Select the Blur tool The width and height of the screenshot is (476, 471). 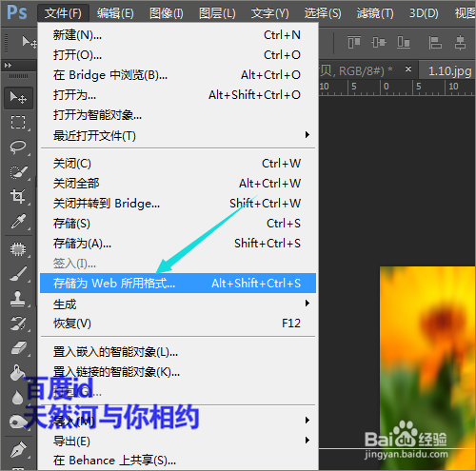(17, 398)
